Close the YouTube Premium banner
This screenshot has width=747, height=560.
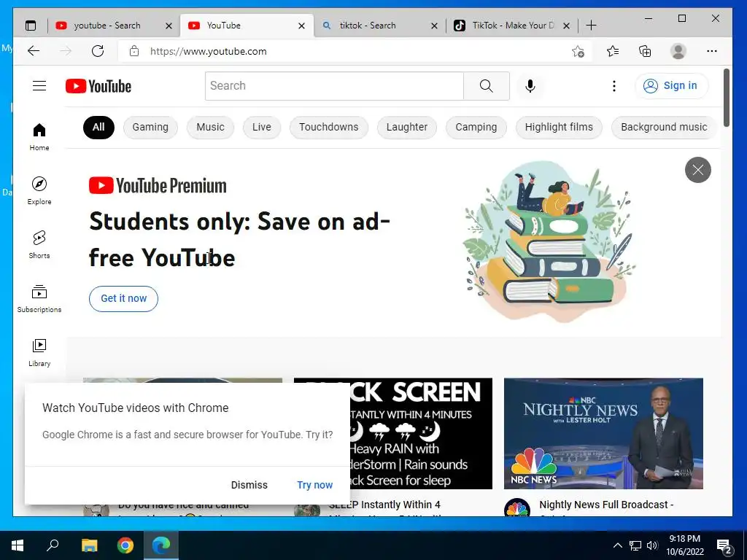(x=698, y=169)
